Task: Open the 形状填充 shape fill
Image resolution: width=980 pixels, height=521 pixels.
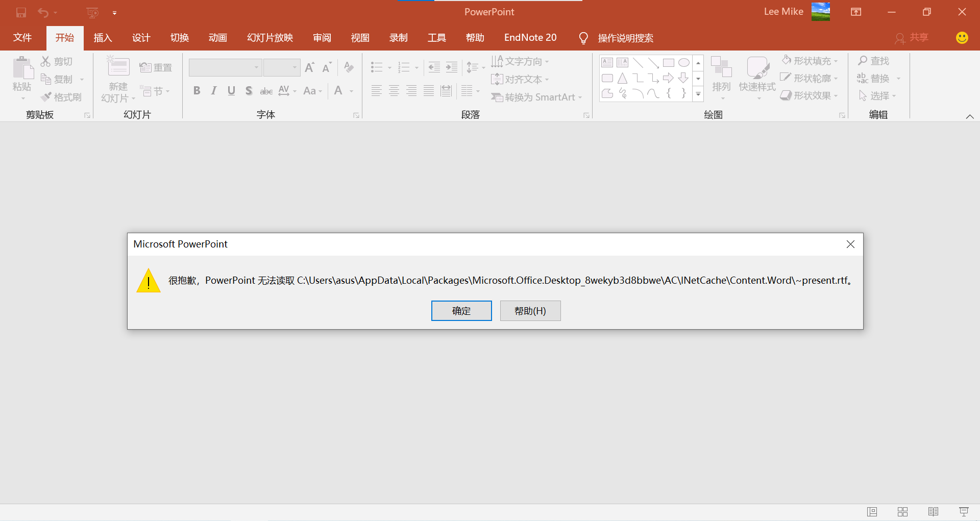Action: [810, 61]
